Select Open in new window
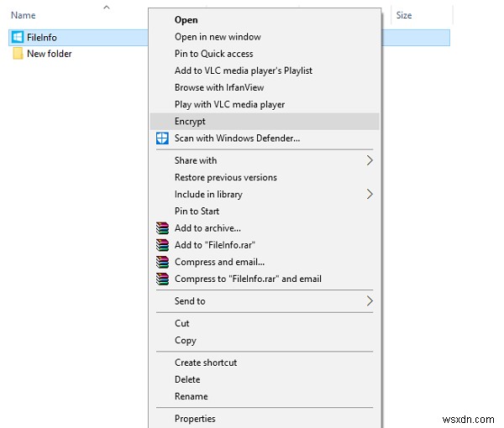Screen dimensions: 504x428 tap(265, 37)
